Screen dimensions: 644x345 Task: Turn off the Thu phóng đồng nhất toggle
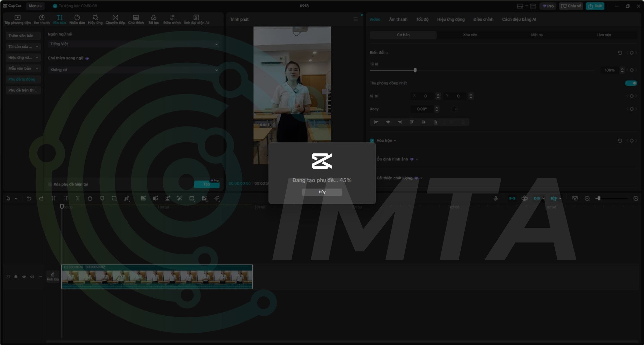click(x=631, y=83)
